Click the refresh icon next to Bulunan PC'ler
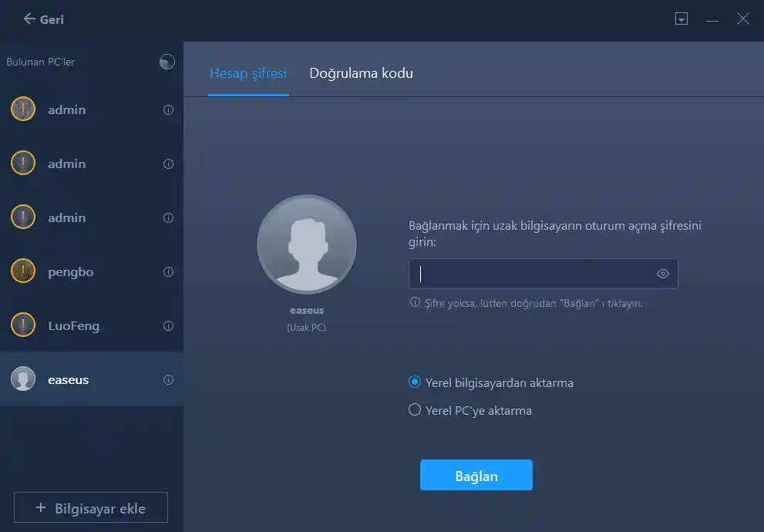 tap(167, 62)
